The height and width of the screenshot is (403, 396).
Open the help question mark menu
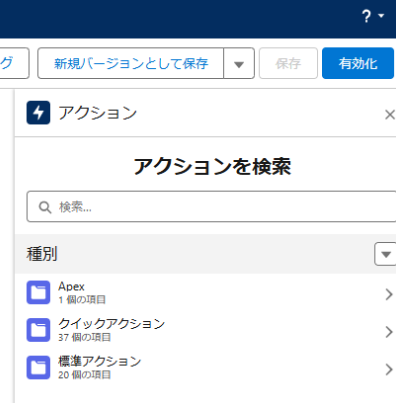pyautogui.click(x=373, y=16)
